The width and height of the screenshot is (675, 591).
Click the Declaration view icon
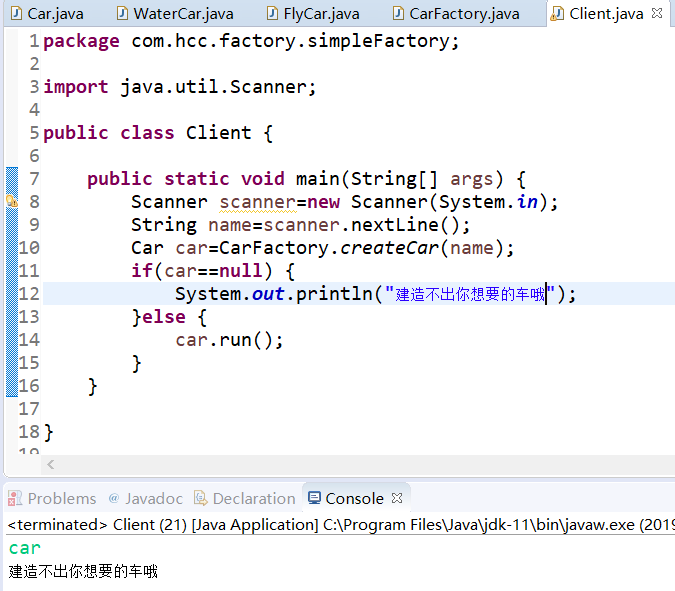[200, 498]
